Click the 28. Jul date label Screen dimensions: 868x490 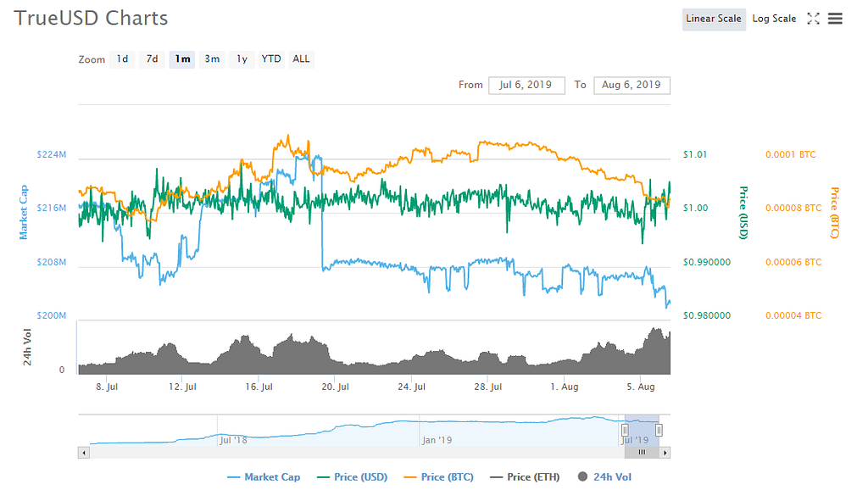pos(487,387)
